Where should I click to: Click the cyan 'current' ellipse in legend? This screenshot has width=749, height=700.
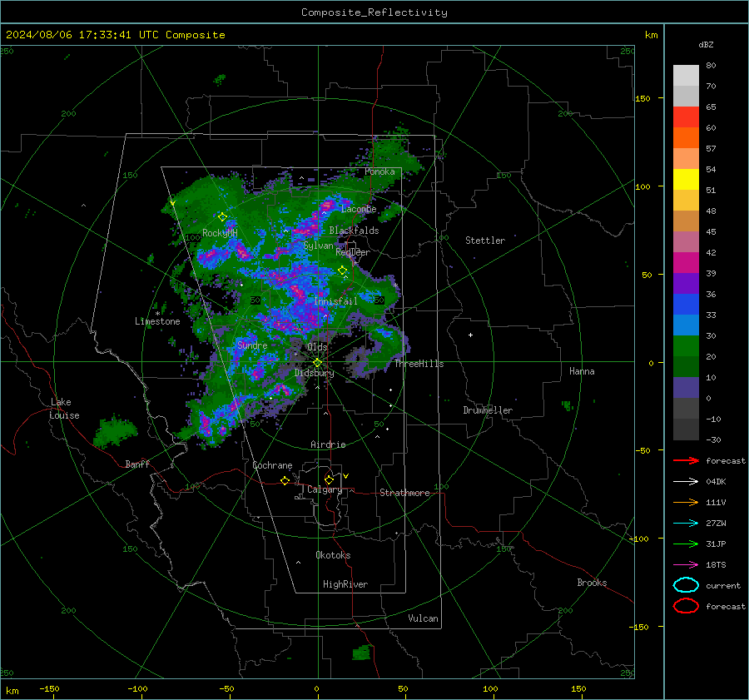(x=686, y=585)
